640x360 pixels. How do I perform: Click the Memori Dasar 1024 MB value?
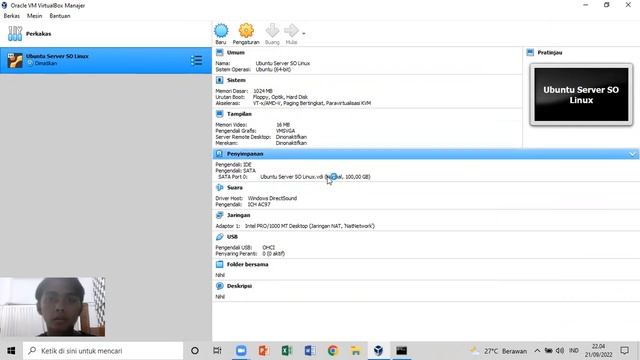[x=262, y=91]
